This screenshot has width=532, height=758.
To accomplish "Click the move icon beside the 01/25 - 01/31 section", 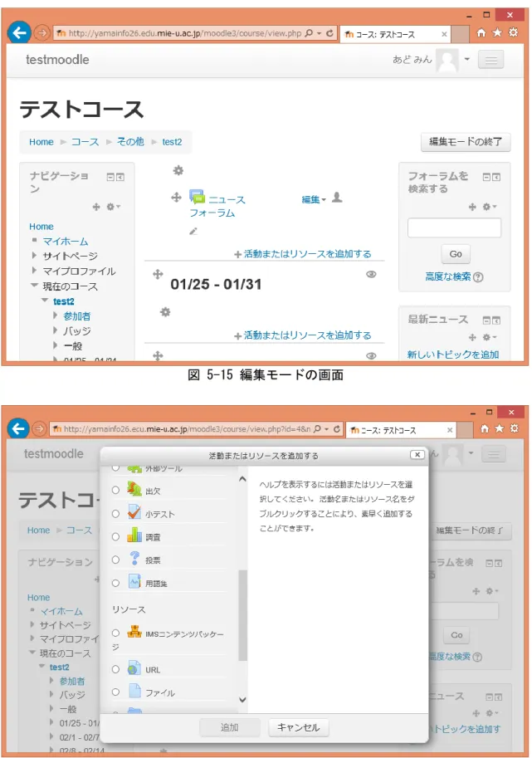I will coord(158,274).
